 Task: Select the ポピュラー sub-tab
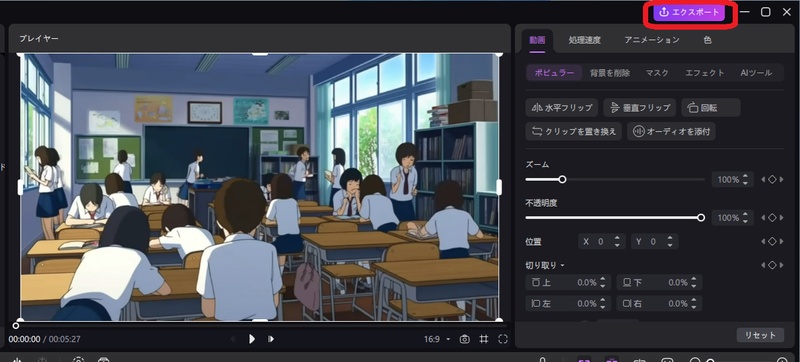554,73
